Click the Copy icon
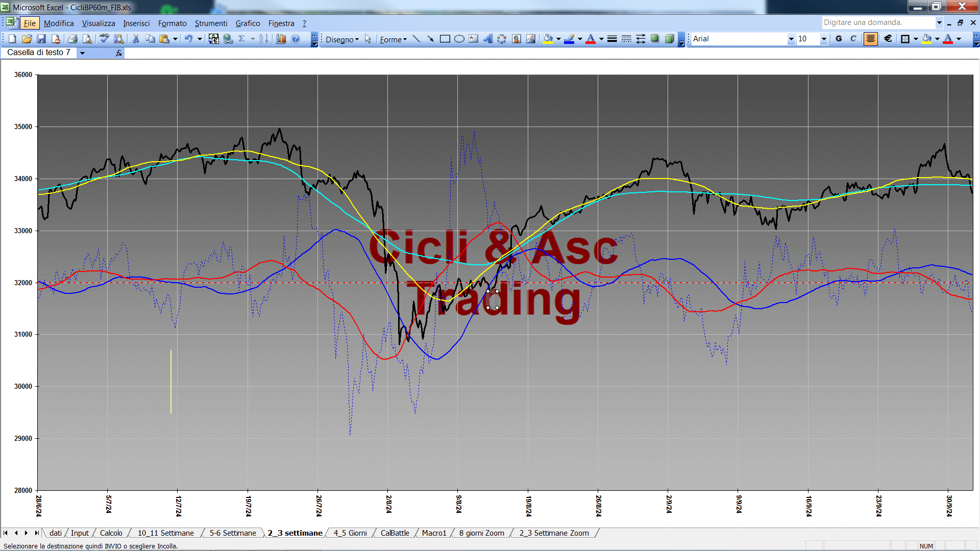The image size is (980, 551). coord(150,39)
